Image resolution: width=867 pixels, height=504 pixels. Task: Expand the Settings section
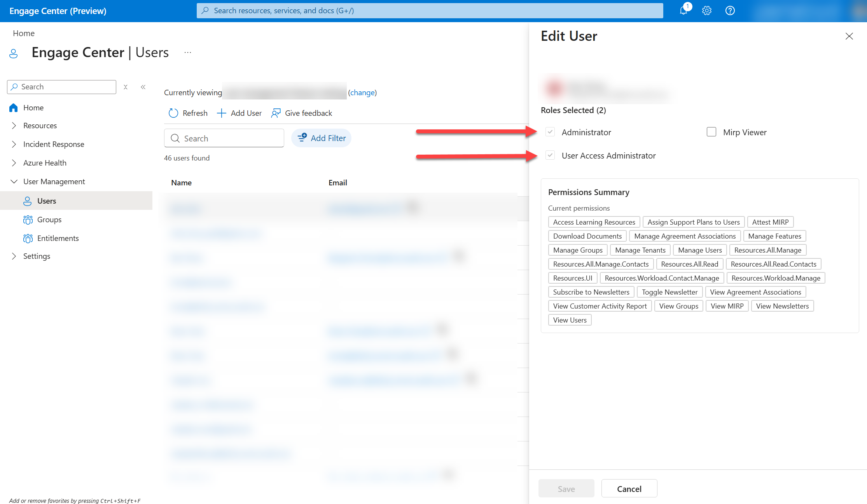click(14, 256)
